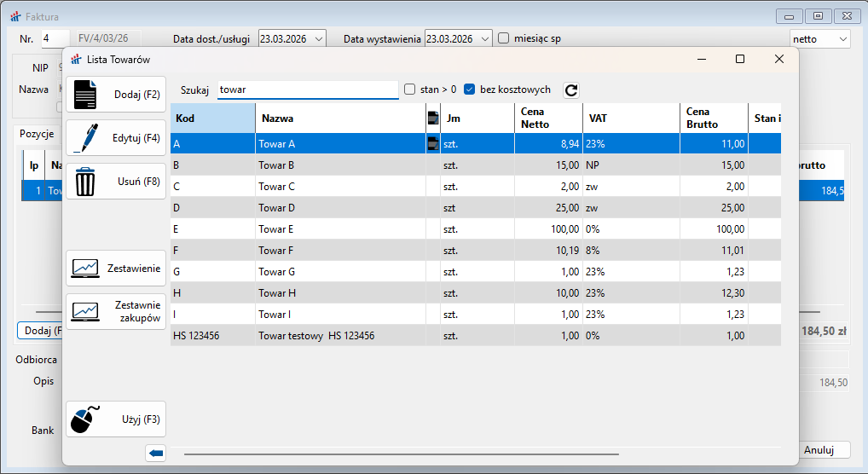The image size is (868, 474).
Task: Expand the netto price type dropdown
Action: point(842,38)
